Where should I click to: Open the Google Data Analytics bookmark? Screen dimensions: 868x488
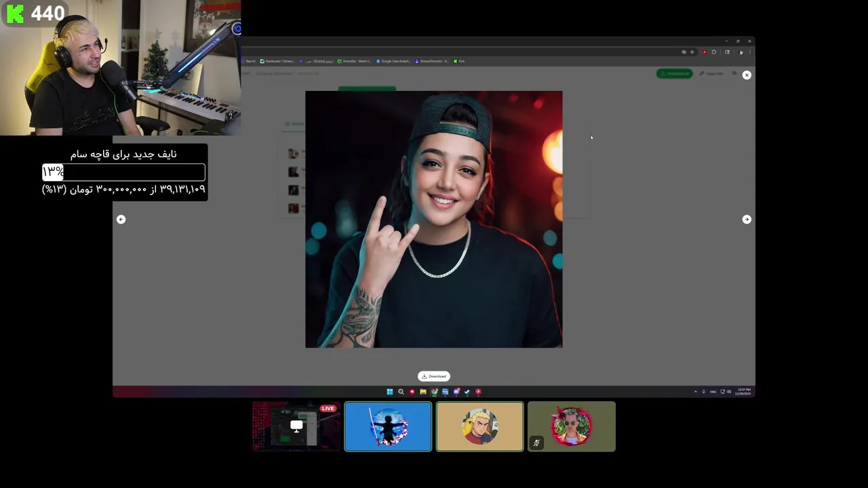coord(393,61)
